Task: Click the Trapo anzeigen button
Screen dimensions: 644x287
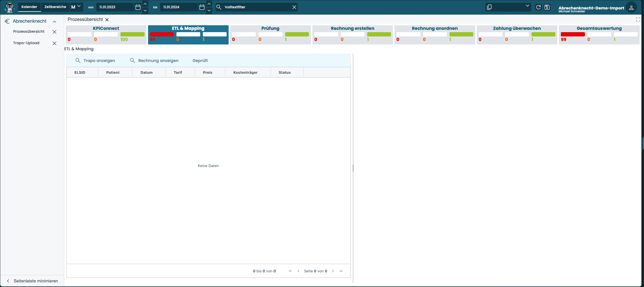Action: [95, 61]
